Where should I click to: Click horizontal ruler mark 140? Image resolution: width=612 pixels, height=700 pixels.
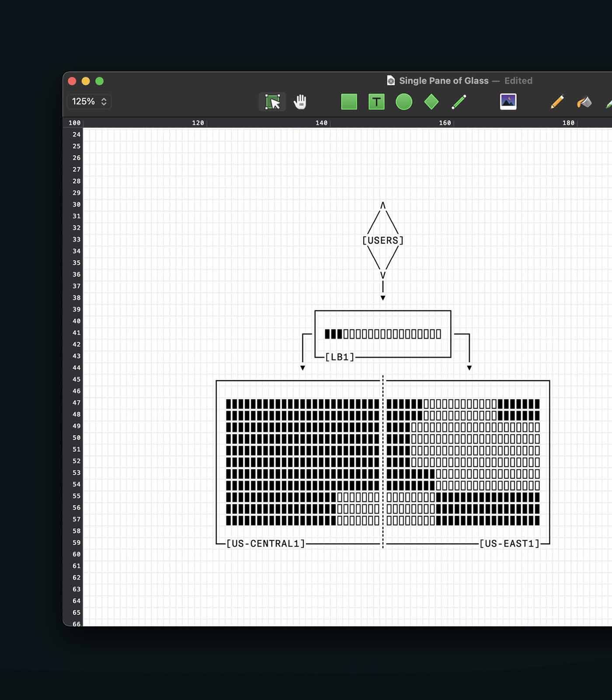click(321, 123)
